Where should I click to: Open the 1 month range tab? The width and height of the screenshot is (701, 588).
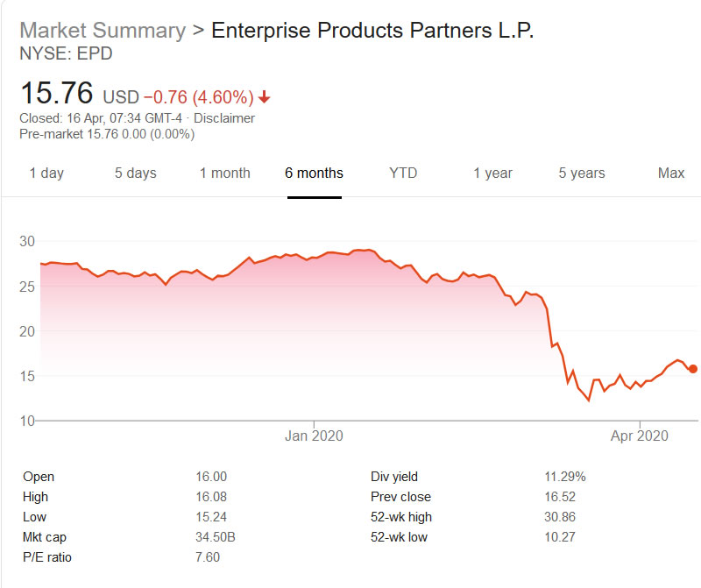(x=224, y=174)
